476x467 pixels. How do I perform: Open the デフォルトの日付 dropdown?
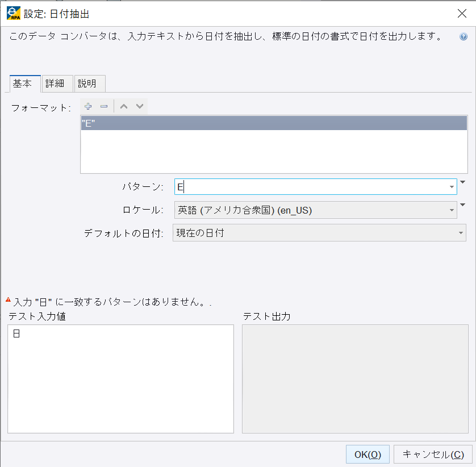tap(319, 233)
